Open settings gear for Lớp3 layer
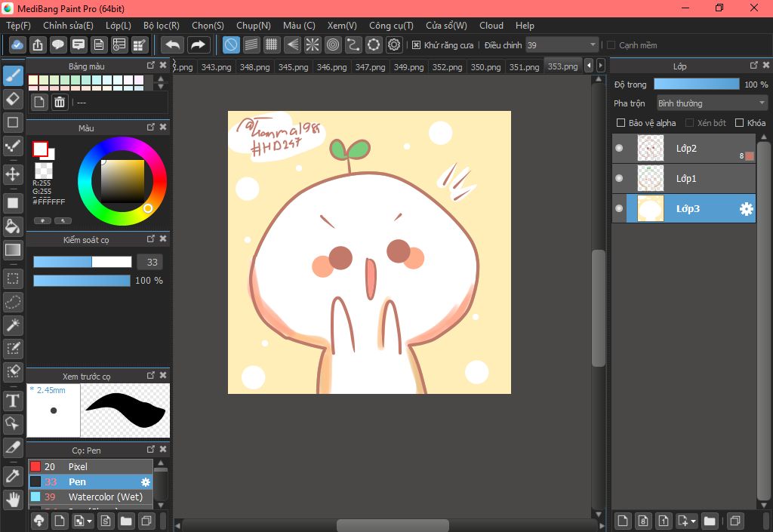The image size is (773, 532). tap(747, 209)
